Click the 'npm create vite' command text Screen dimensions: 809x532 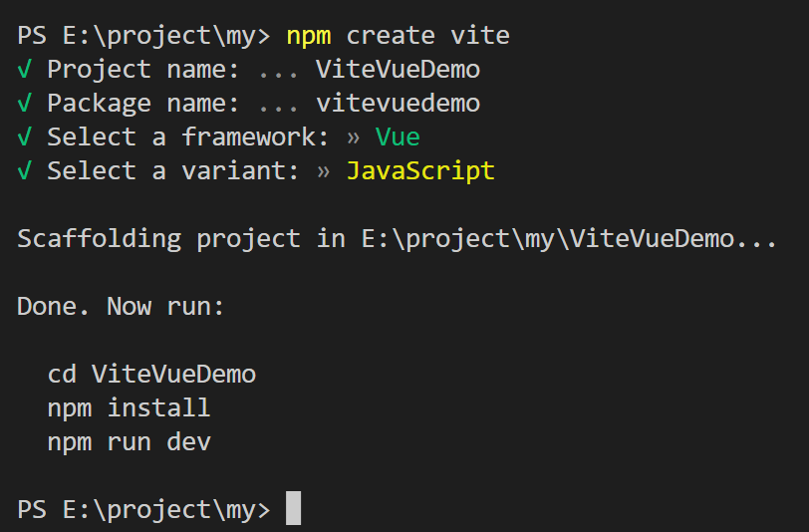pyautogui.click(x=398, y=36)
